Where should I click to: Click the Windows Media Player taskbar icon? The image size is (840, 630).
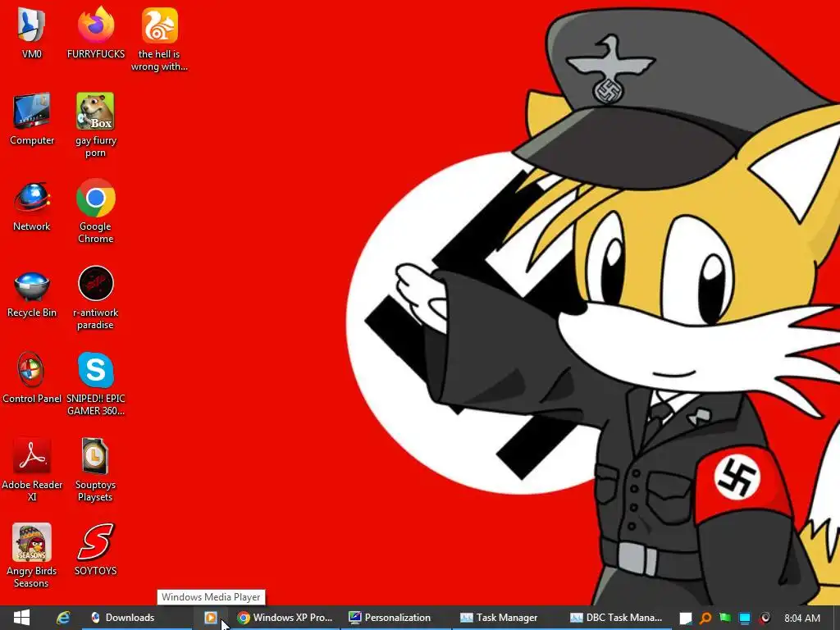[x=211, y=618]
